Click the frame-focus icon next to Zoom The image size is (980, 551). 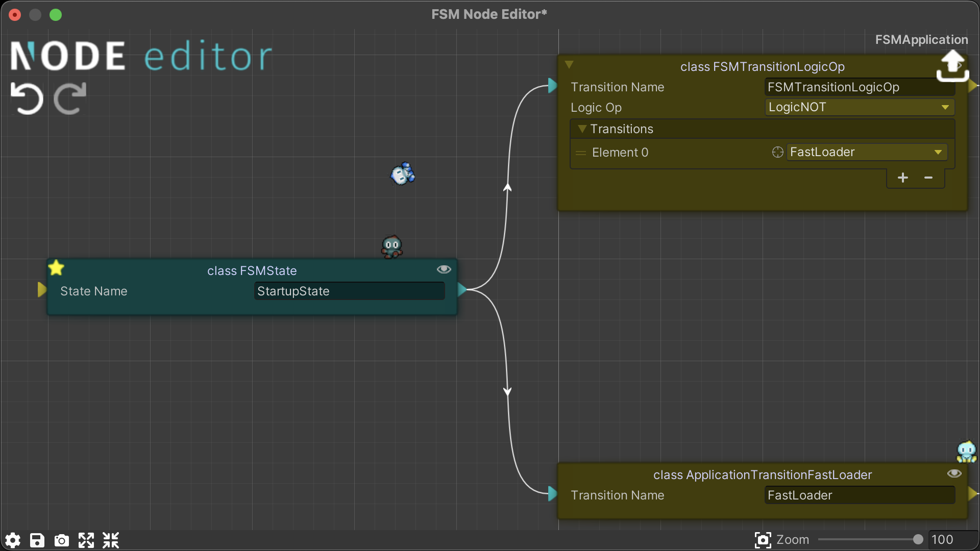tap(763, 540)
